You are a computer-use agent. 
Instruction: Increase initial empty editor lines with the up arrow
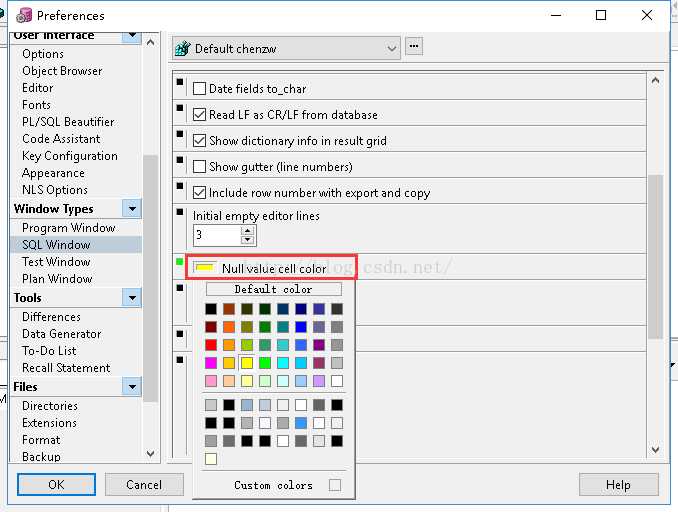coord(248,230)
